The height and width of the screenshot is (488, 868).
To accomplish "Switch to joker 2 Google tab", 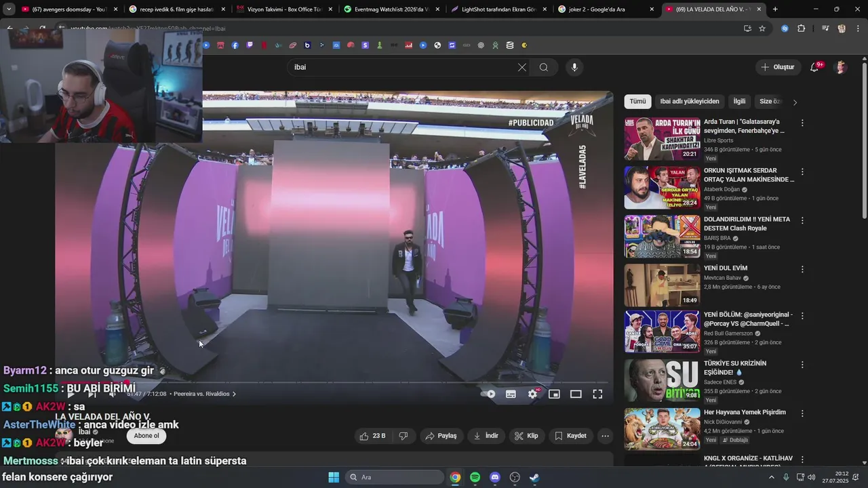I will pyautogui.click(x=605, y=9).
